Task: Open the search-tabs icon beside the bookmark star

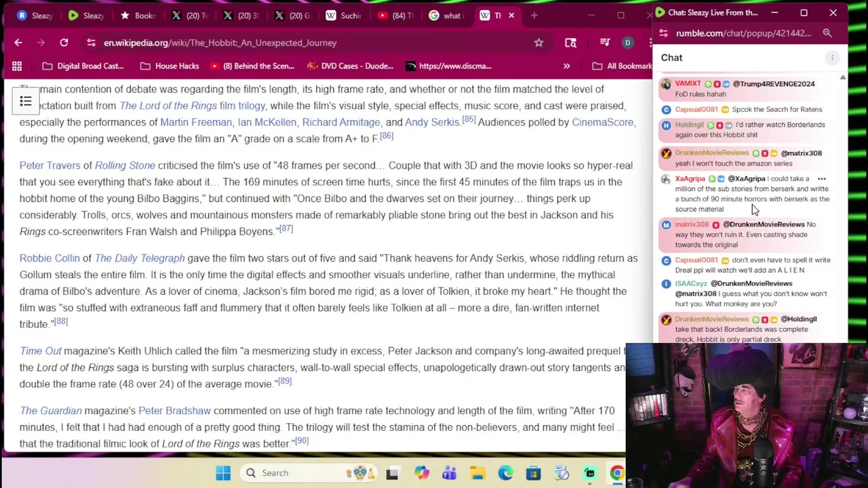Action: [x=570, y=43]
